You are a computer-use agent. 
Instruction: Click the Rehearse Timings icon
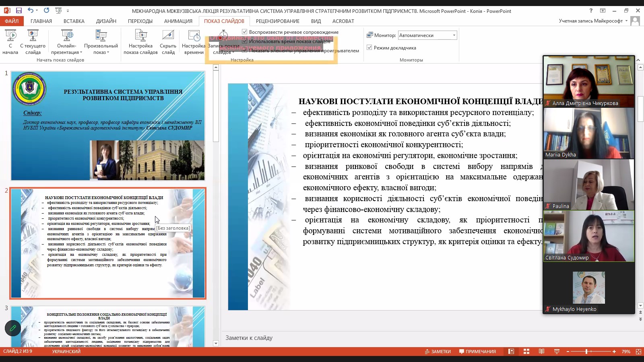pos(194,36)
